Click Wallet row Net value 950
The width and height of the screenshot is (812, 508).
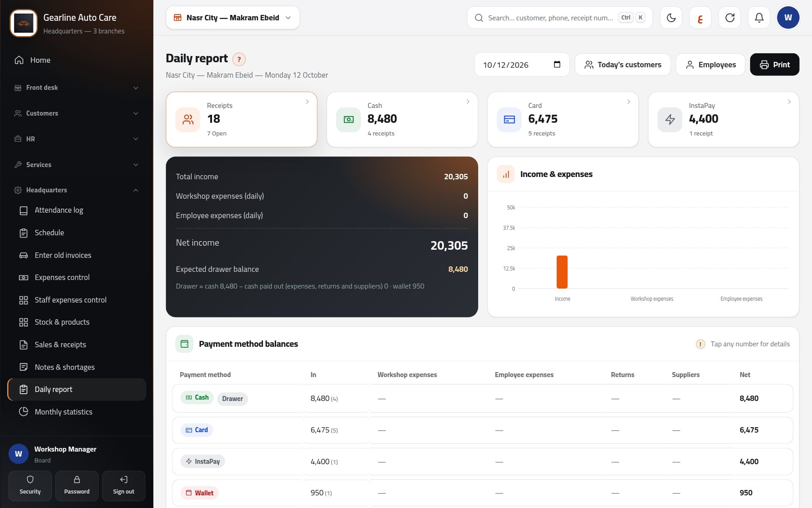pos(746,493)
